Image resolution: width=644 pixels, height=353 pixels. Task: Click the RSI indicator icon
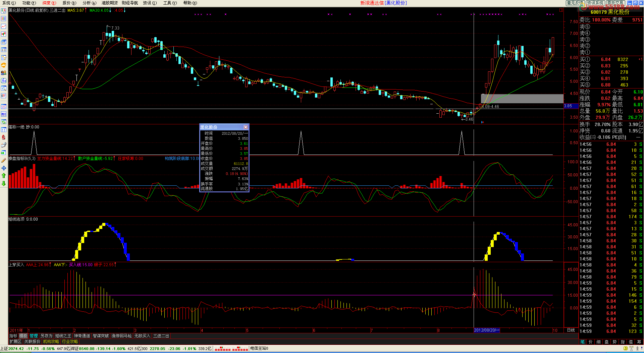[3, 114]
